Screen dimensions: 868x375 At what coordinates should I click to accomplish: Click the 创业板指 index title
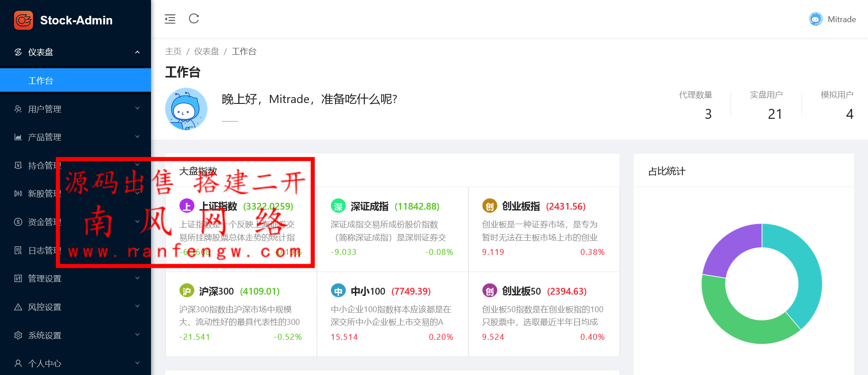(521, 206)
